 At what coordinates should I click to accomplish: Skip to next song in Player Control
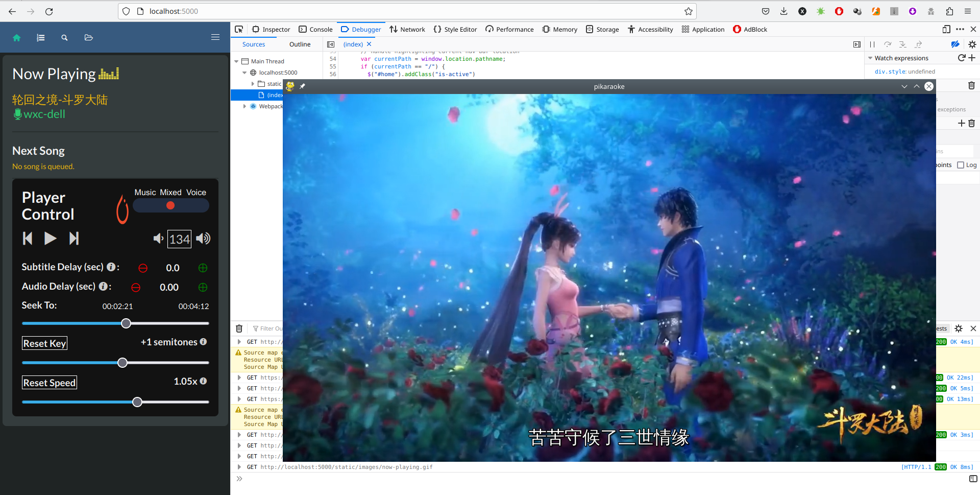click(74, 239)
